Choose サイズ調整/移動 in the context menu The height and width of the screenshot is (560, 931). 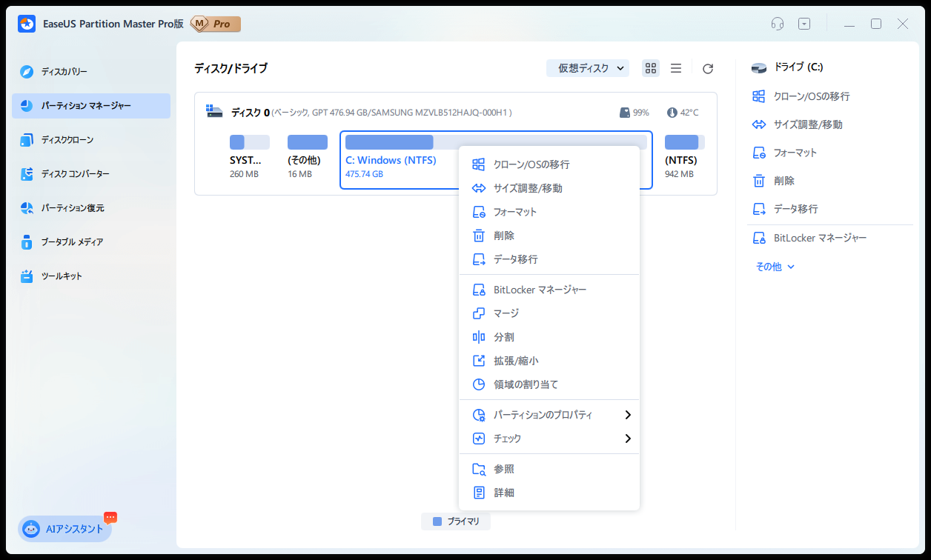549,188
